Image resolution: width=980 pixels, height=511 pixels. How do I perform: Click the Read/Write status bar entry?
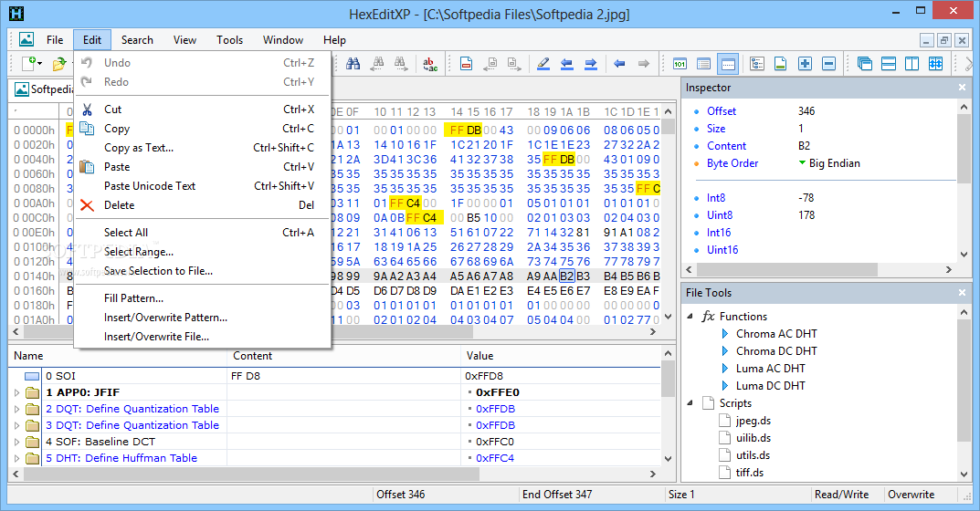point(841,495)
